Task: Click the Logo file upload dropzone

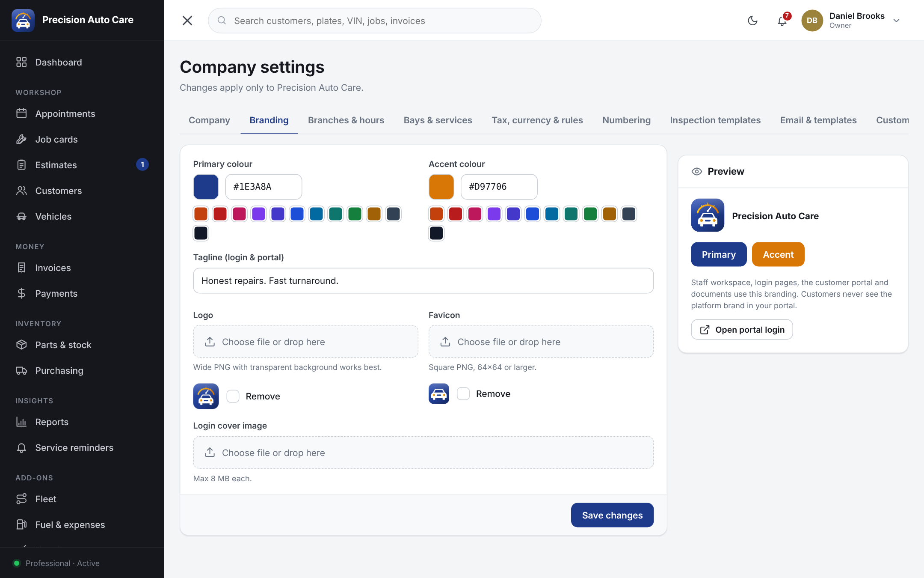Action: click(x=305, y=342)
